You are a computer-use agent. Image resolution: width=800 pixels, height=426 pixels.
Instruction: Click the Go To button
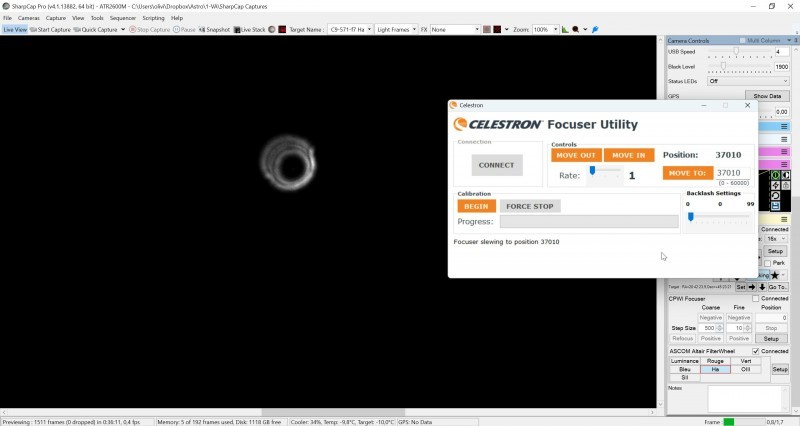click(x=778, y=287)
